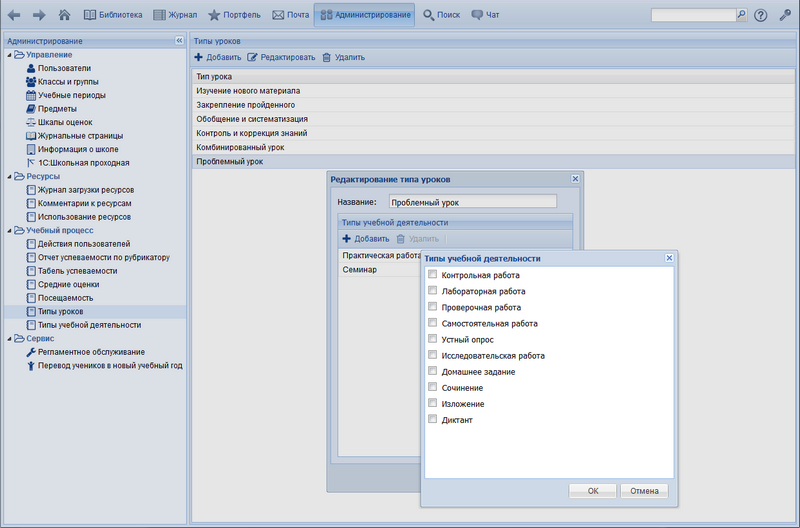Click the Журнальные страницы icon
Screen dimensions: 800x528
pyautogui.click(x=31, y=136)
